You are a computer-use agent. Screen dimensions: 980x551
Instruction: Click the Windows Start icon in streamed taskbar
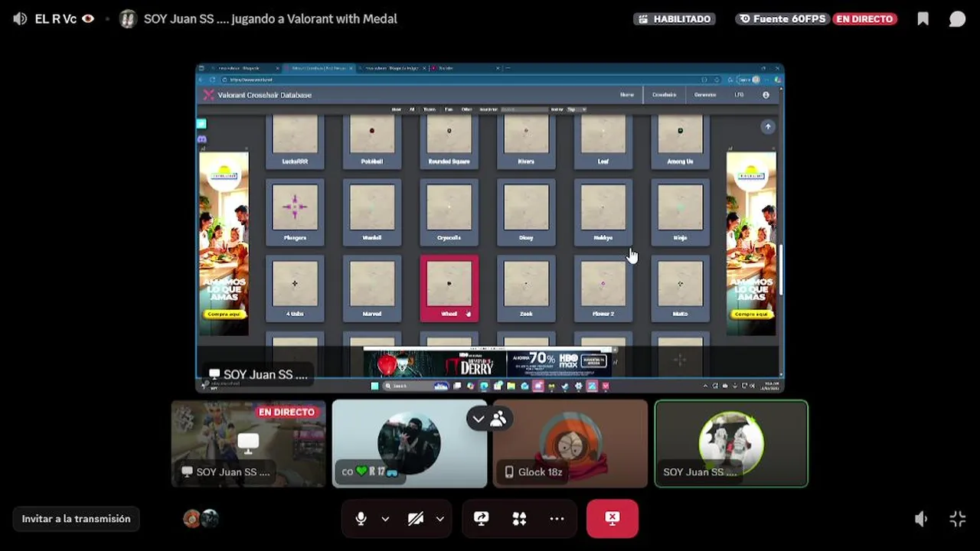click(x=374, y=386)
